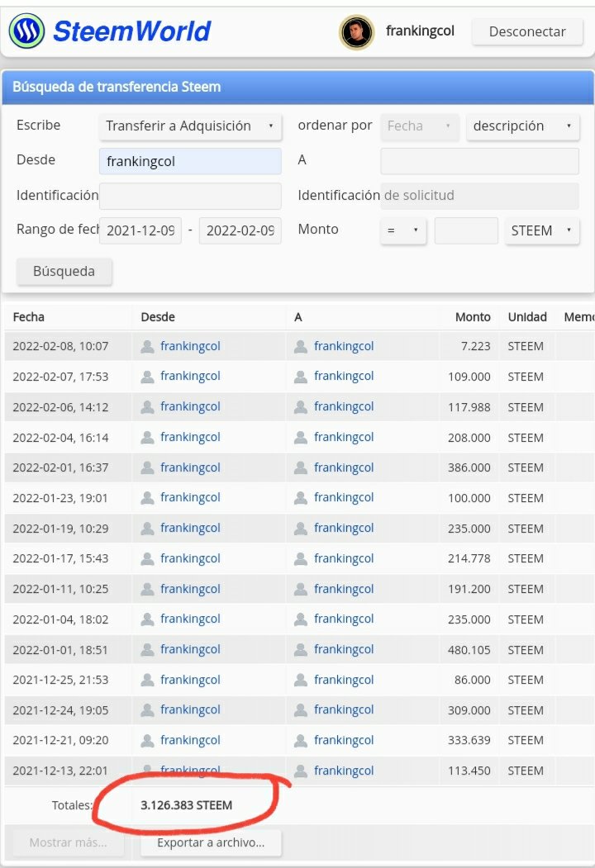595x868 pixels.
Task: Click recipient user icon in 2022-01-11 row
Action: [x=301, y=590]
